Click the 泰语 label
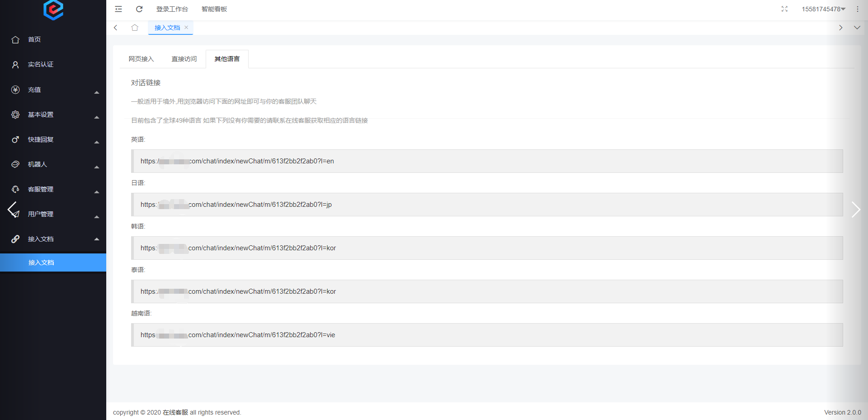 pyautogui.click(x=138, y=270)
